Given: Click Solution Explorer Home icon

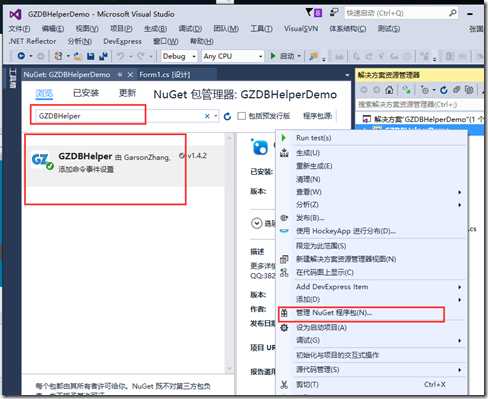Looking at the screenshot, I should [389, 90].
